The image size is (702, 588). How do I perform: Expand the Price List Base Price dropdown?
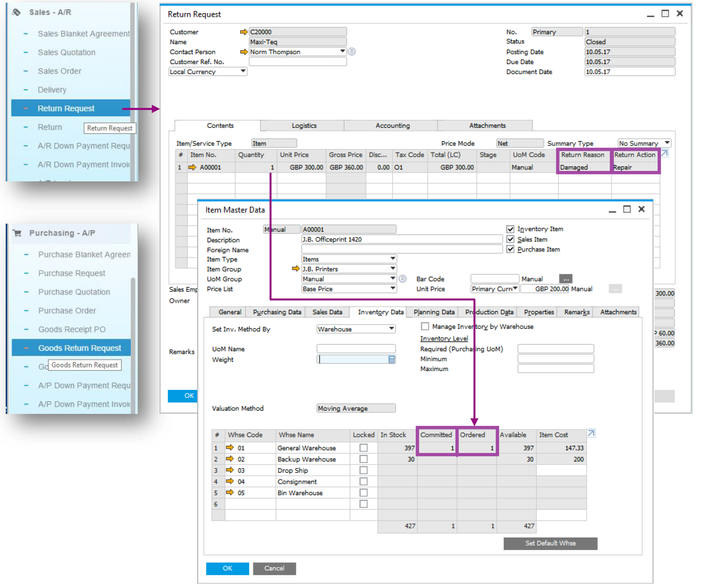coord(393,288)
